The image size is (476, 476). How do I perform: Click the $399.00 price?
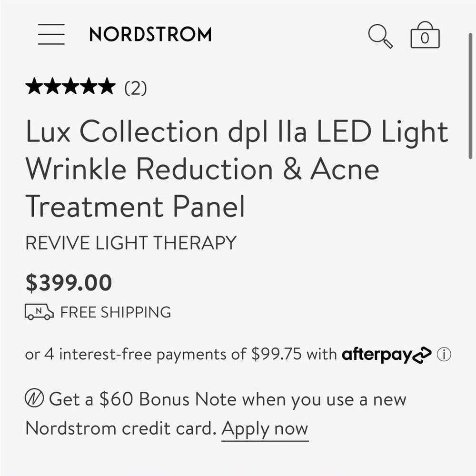coord(69,283)
